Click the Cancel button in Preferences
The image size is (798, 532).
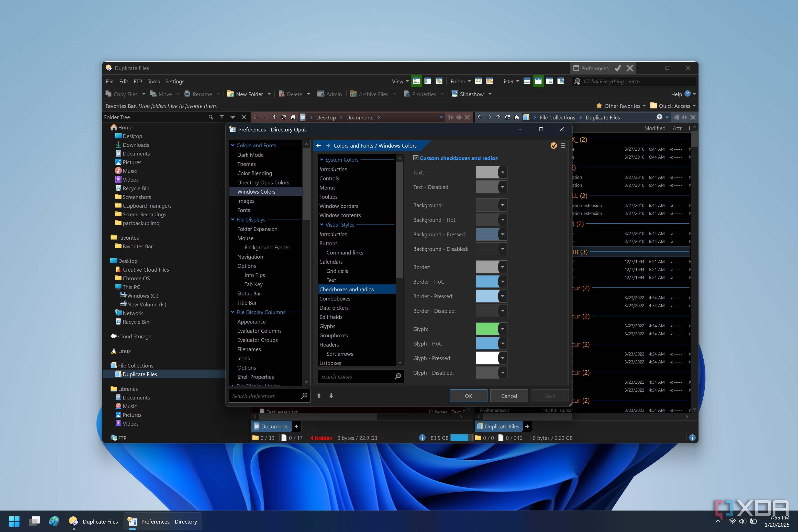click(509, 396)
